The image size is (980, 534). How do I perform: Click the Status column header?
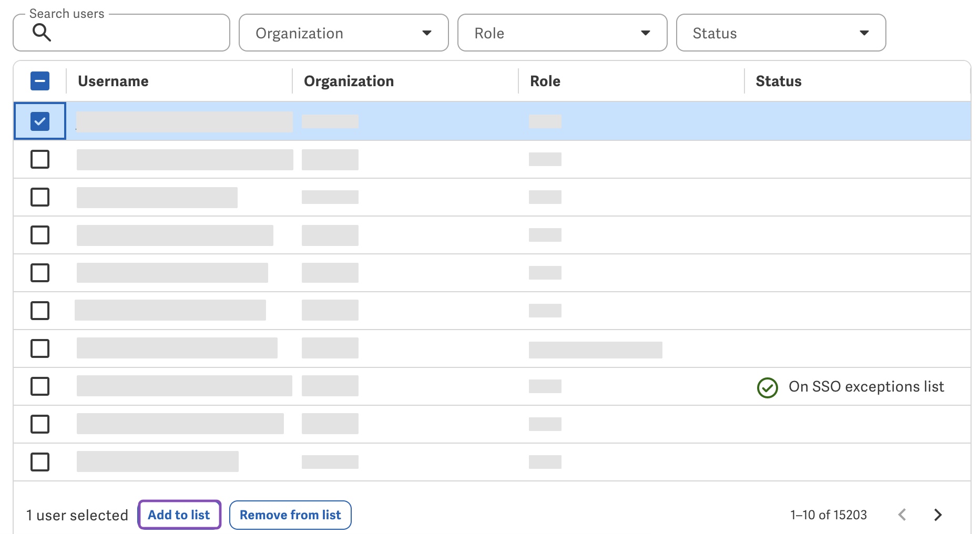(x=779, y=81)
